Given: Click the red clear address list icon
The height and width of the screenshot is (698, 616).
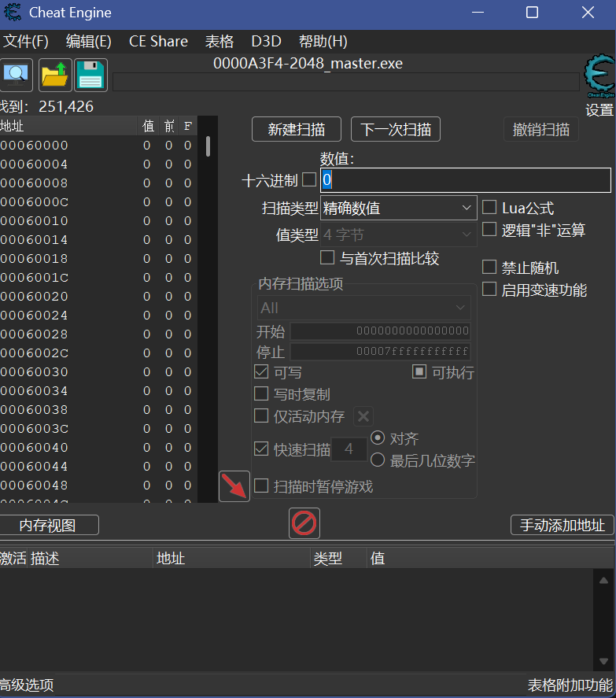Looking at the screenshot, I should [x=304, y=523].
